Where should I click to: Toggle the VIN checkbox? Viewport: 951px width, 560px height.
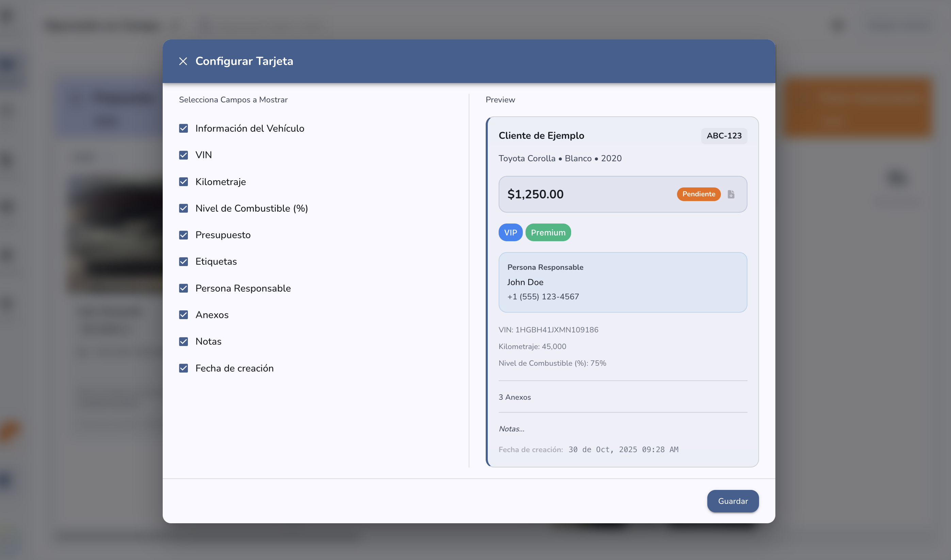pos(183,155)
